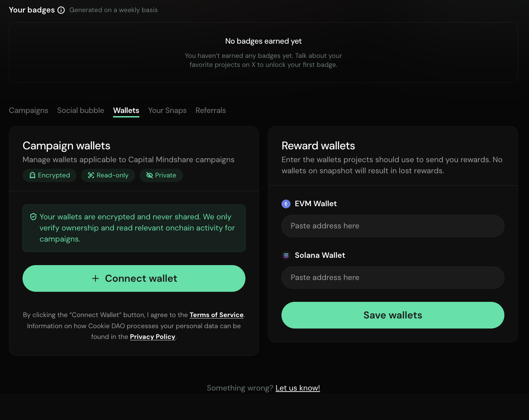Viewport: 529px width, 420px height.
Task: Focus the EVM Wallet address field
Action: 393,226
